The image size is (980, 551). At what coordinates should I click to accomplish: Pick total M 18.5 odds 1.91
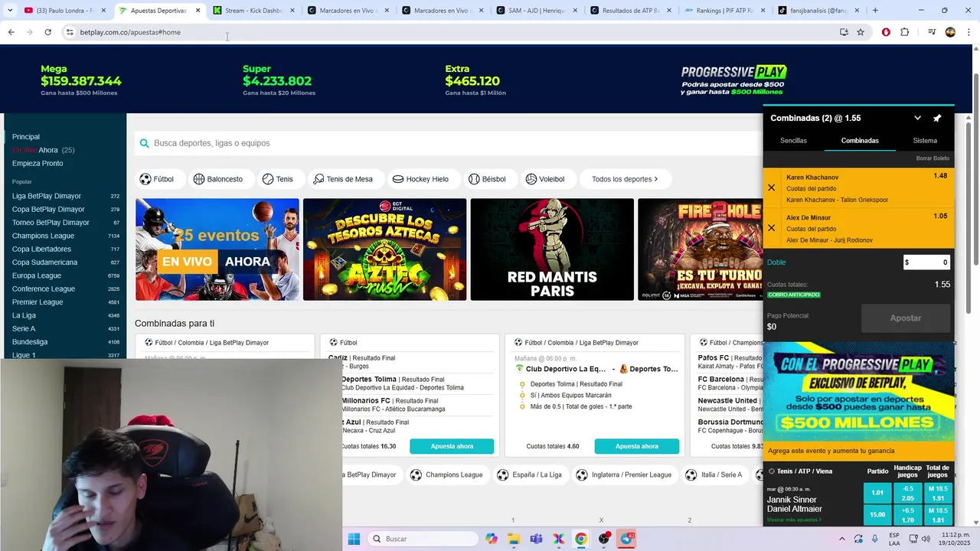(937, 493)
